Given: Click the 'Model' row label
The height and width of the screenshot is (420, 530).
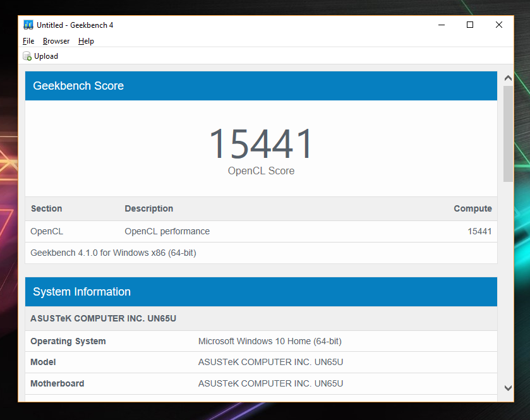Looking at the screenshot, I should (43, 363).
